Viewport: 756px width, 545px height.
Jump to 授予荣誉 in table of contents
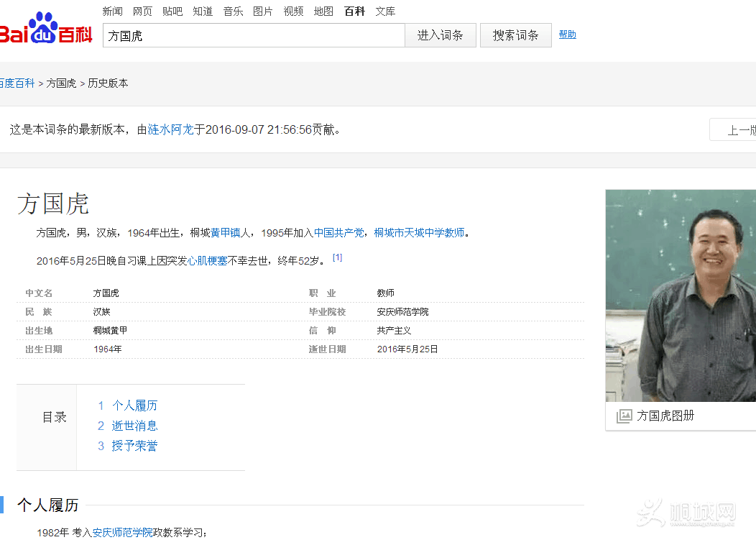(134, 446)
